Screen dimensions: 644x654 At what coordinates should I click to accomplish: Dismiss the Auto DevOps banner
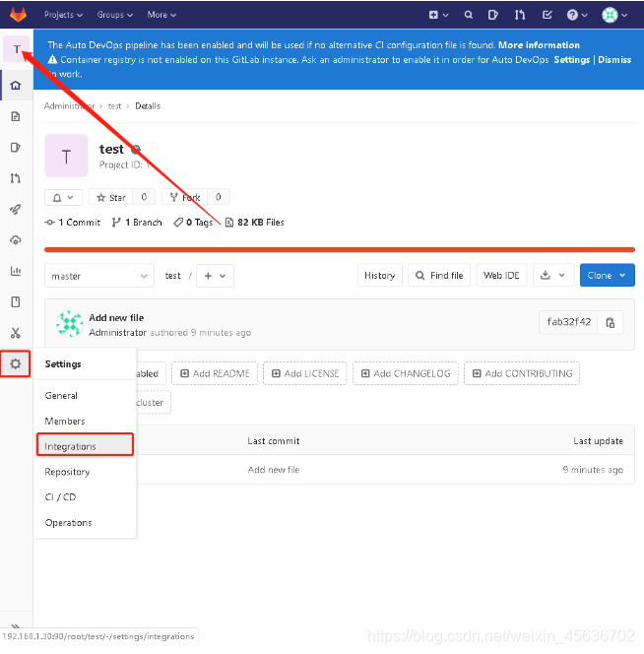coord(614,60)
